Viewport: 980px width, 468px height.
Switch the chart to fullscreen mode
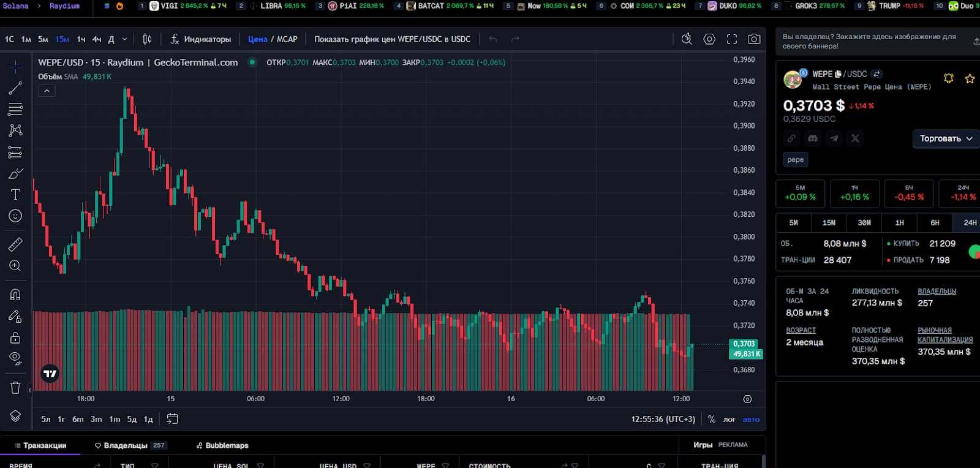click(x=732, y=39)
